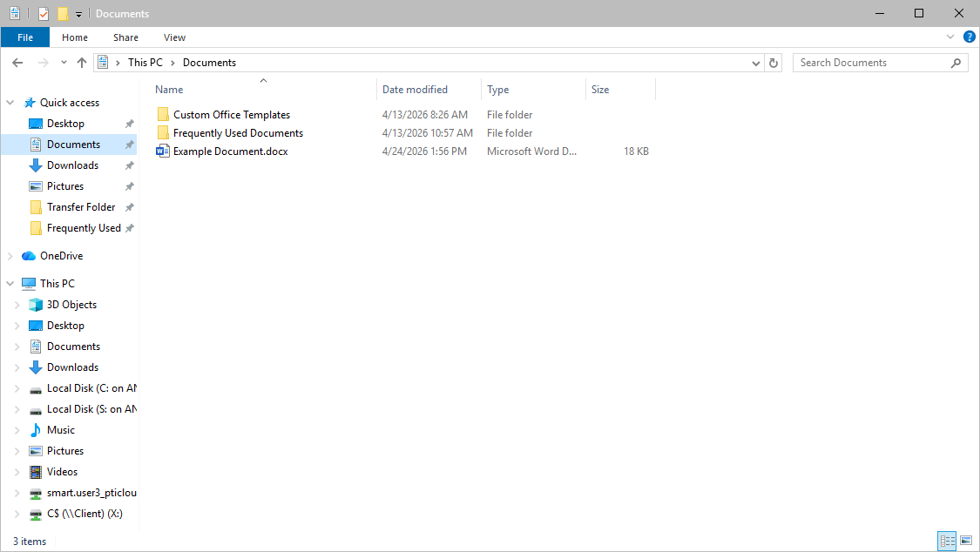Click the Properties quick access toolbar icon
The image size is (980, 552).
(44, 13)
